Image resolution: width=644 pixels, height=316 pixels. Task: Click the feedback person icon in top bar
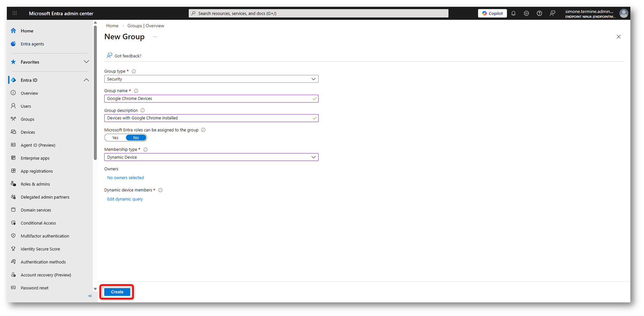[x=552, y=13]
